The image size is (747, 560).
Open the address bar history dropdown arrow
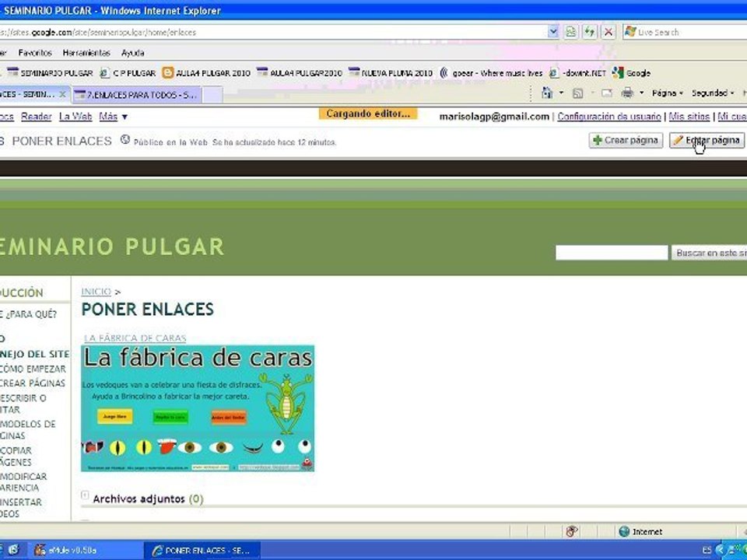pyautogui.click(x=552, y=32)
